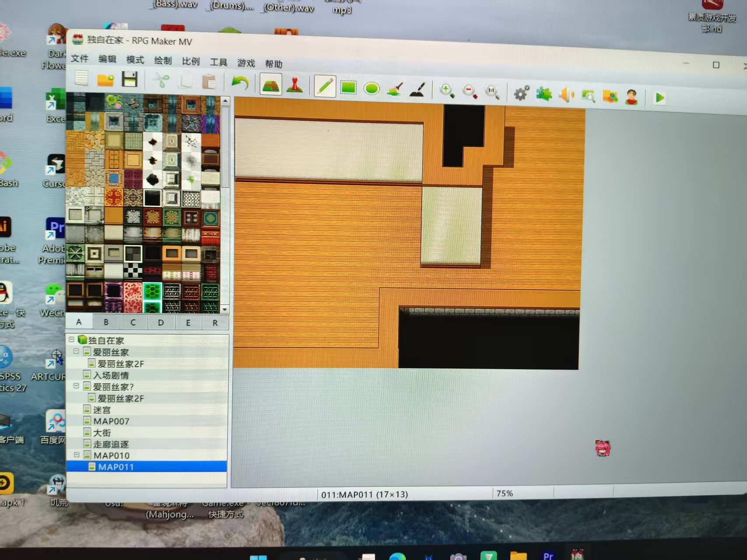Switch to Event editing mode
The image size is (747, 560).
coord(295,85)
